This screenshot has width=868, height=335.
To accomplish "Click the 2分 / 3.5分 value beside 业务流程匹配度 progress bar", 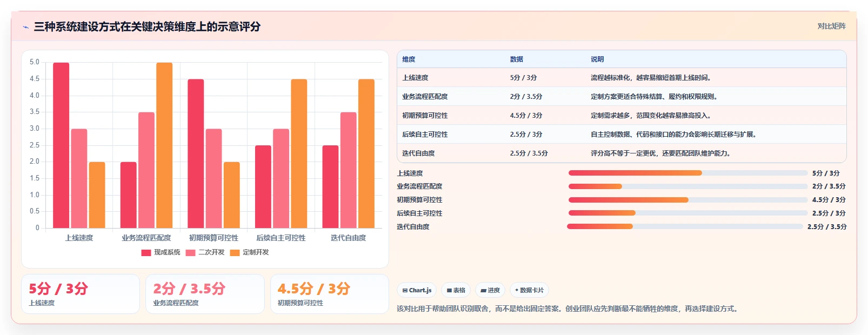I will tap(829, 186).
